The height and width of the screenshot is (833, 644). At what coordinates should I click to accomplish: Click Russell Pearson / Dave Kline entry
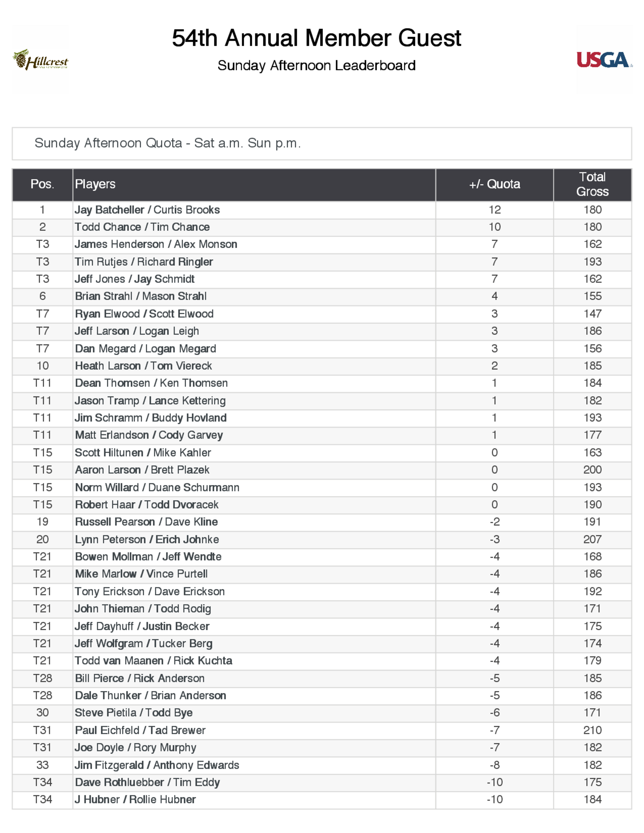coord(146,522)
